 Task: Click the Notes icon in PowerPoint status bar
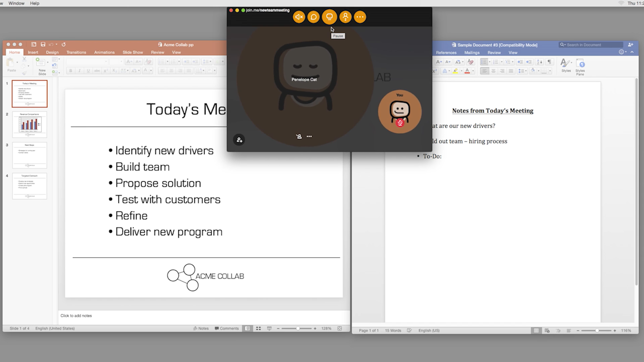pyautogui.click(x=200, y=328)
